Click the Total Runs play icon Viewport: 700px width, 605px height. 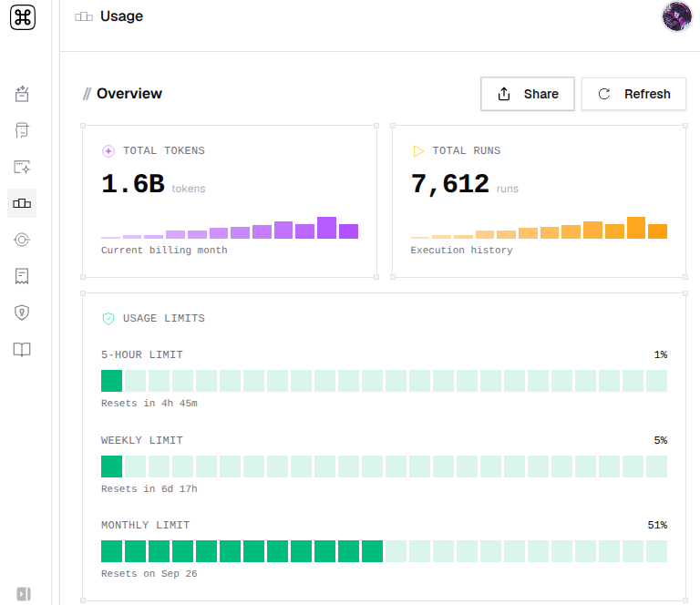[418, 151]
